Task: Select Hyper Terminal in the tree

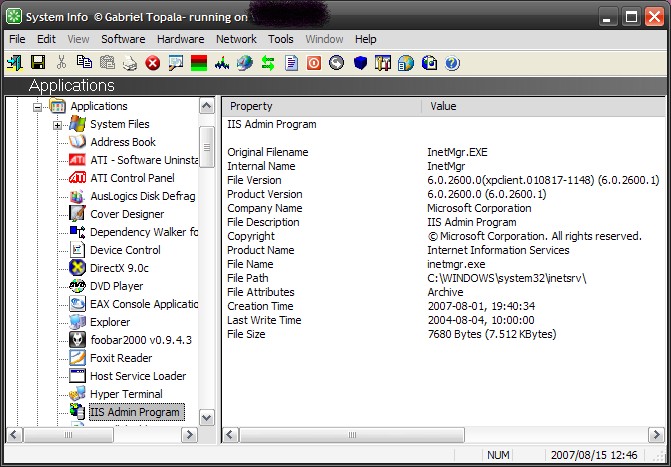Action: click(126, 394)
